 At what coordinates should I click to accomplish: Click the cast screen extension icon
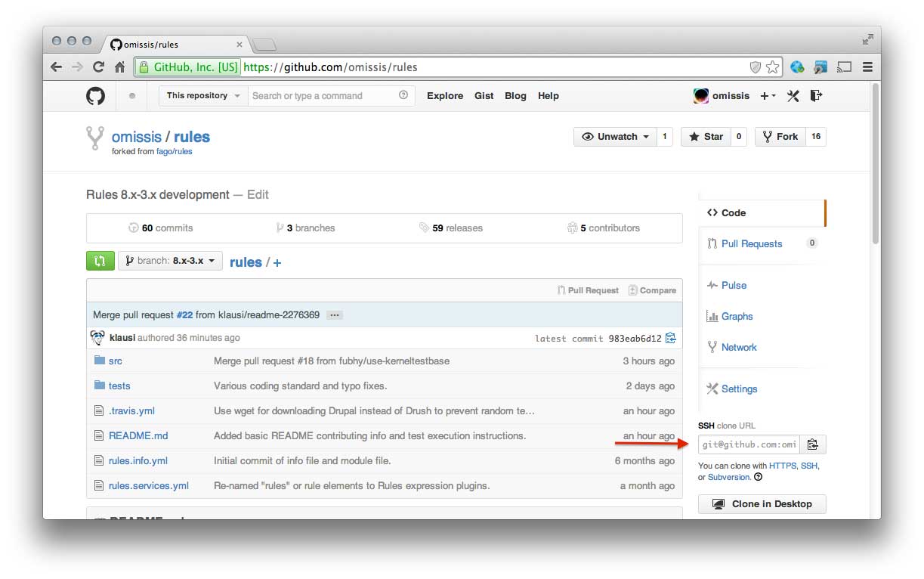(x=845, y=67)
